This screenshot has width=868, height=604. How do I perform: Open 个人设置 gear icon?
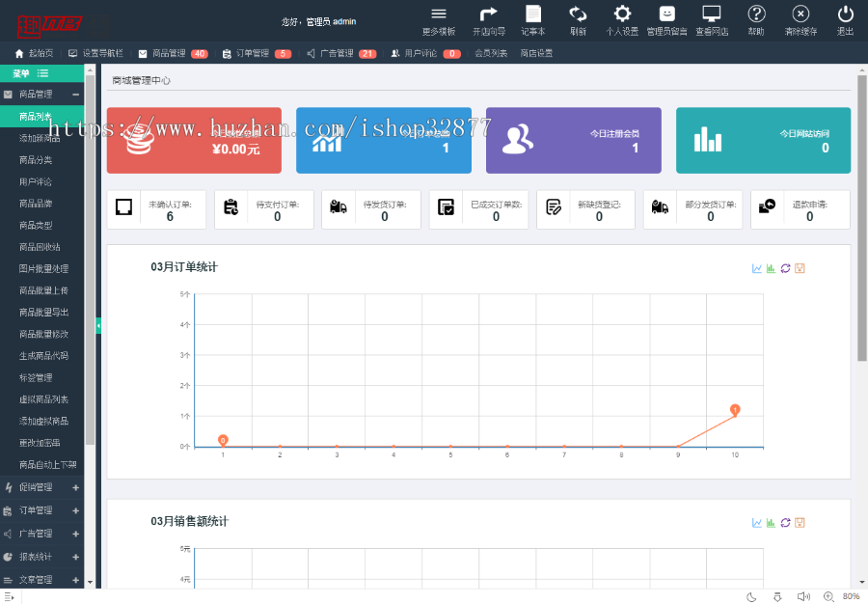[x=622, y=14]
